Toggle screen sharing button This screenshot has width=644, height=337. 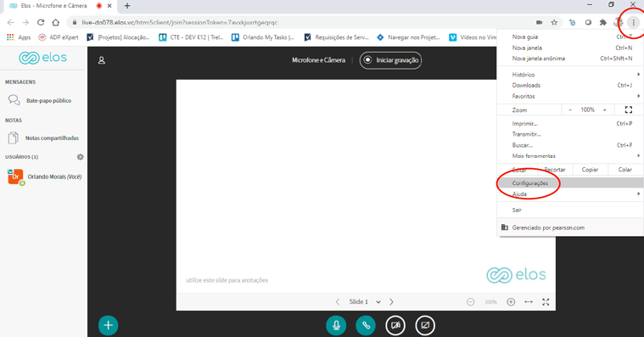pos(425,325)
